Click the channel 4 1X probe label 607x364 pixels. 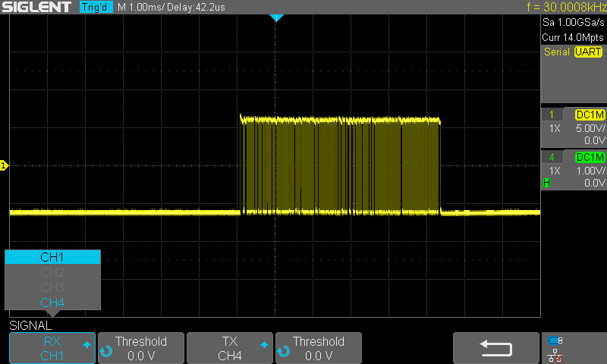click(x=555, y=171)
